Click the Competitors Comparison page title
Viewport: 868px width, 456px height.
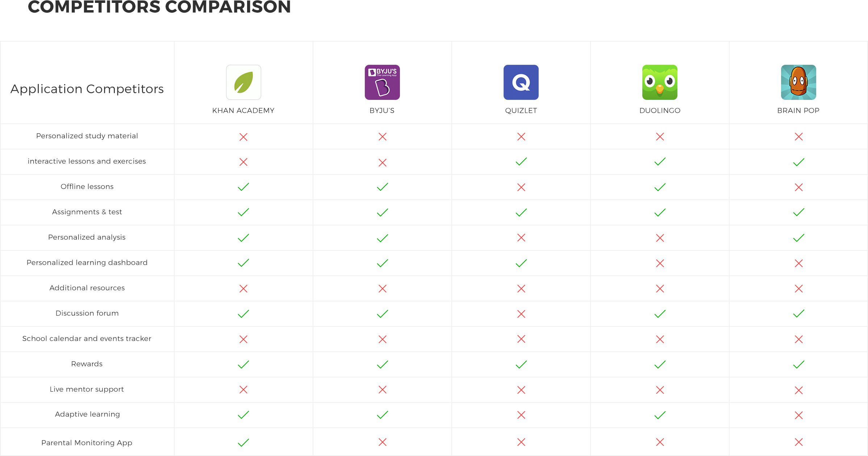click(159, 7)
